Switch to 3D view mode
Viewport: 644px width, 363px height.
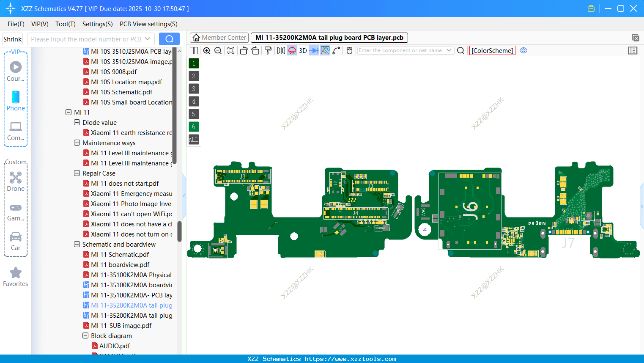(303, 50)
